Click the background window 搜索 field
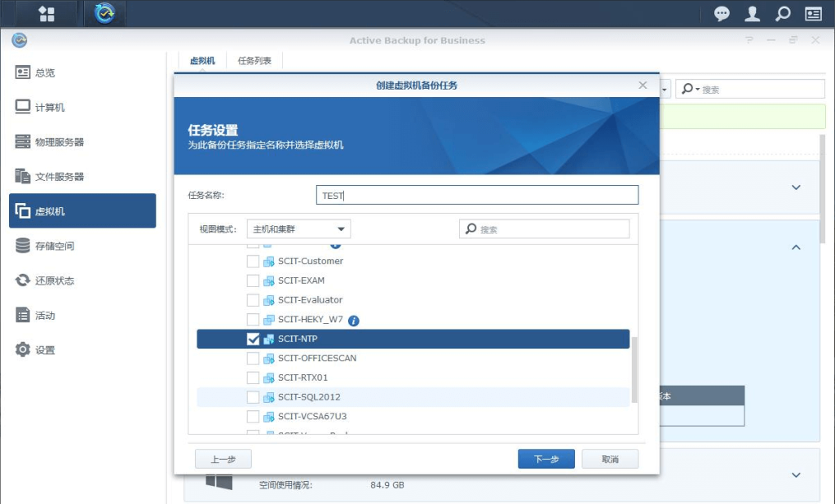Image resolution: width=835 pixels, height=504 pixels. [x=750, y=89]
